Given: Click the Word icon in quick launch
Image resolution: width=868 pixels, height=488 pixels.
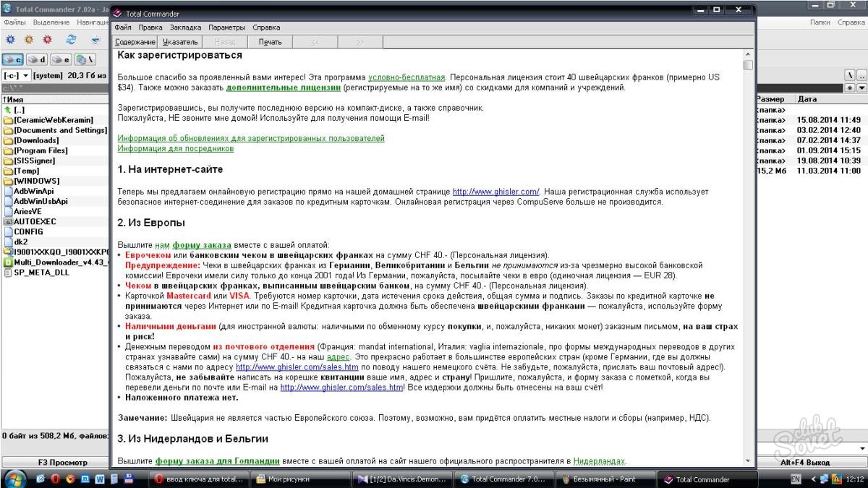Looking at the screenshot, I should [x=100, y=479].
